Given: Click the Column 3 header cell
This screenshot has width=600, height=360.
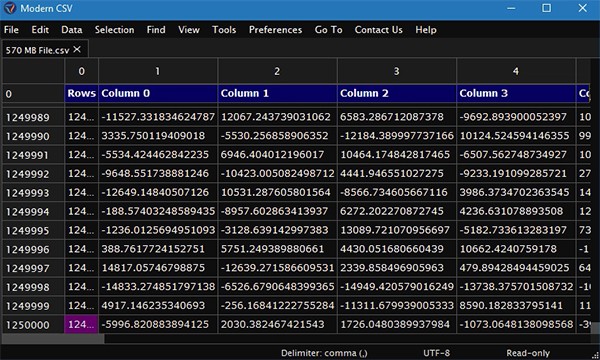Looking at the screenshot, I should [516, 93].
